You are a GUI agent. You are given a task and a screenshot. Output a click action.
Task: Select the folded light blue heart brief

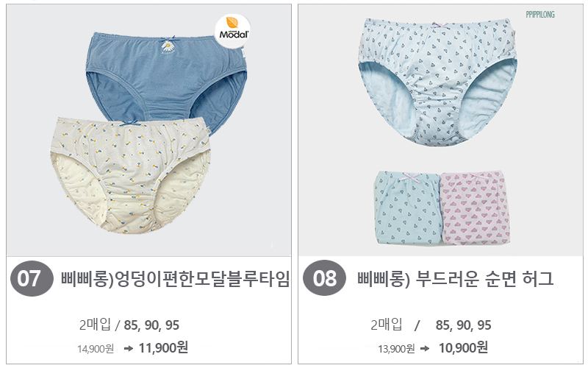[408, 208]
